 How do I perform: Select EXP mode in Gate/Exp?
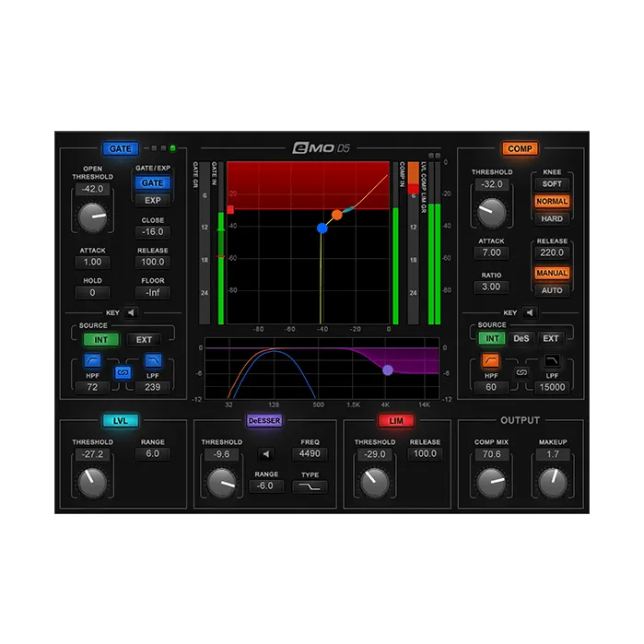[x=152, y=201]
